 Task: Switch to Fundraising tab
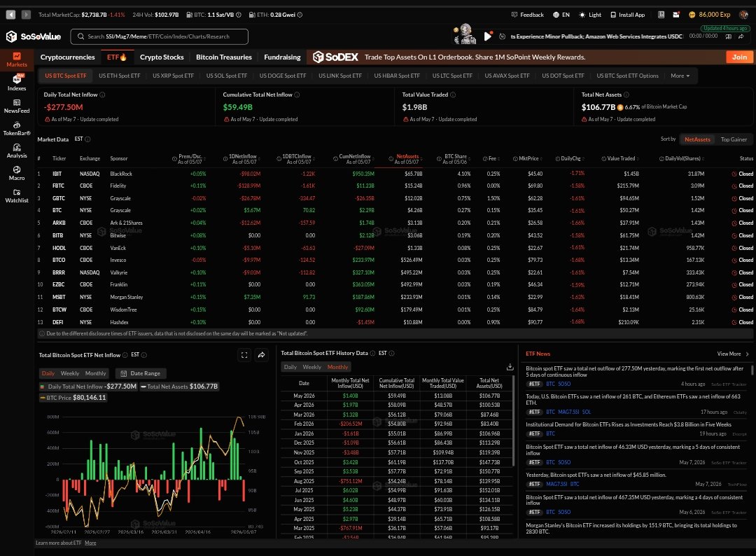pos(282,57)
